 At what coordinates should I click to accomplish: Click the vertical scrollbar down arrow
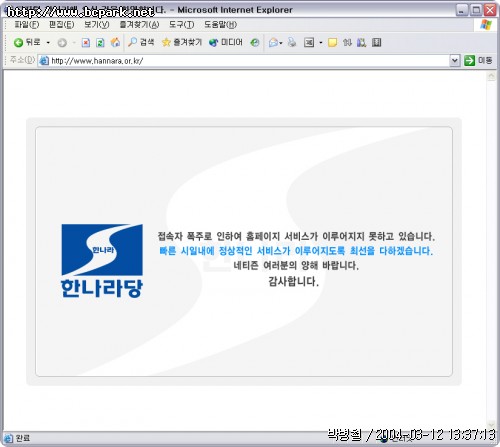coord(491,425)
